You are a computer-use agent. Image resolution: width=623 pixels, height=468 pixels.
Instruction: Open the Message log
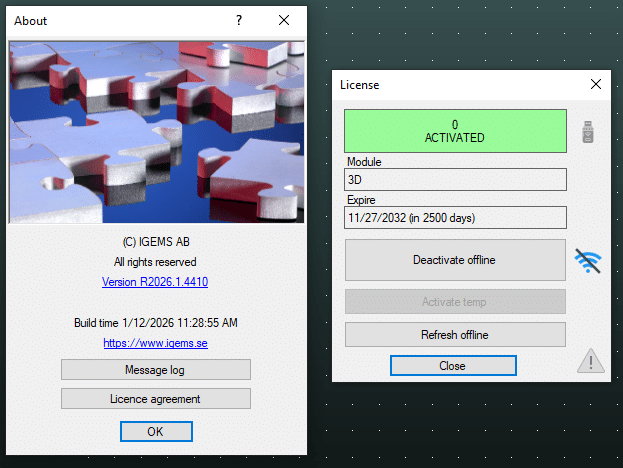(x=155, y=370)
